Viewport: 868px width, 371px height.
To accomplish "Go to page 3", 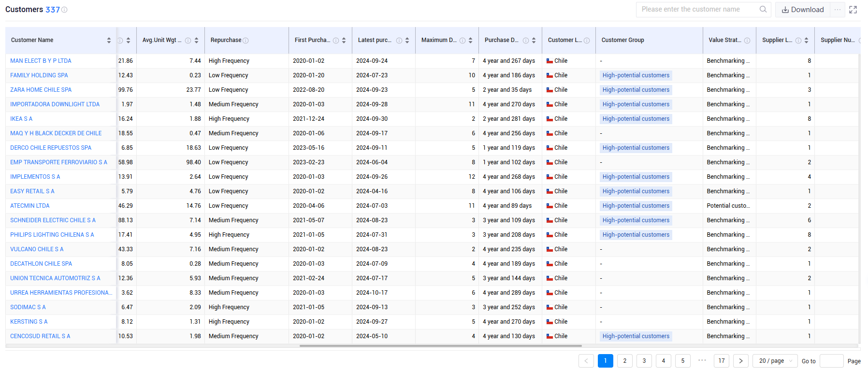I will 644,361.
